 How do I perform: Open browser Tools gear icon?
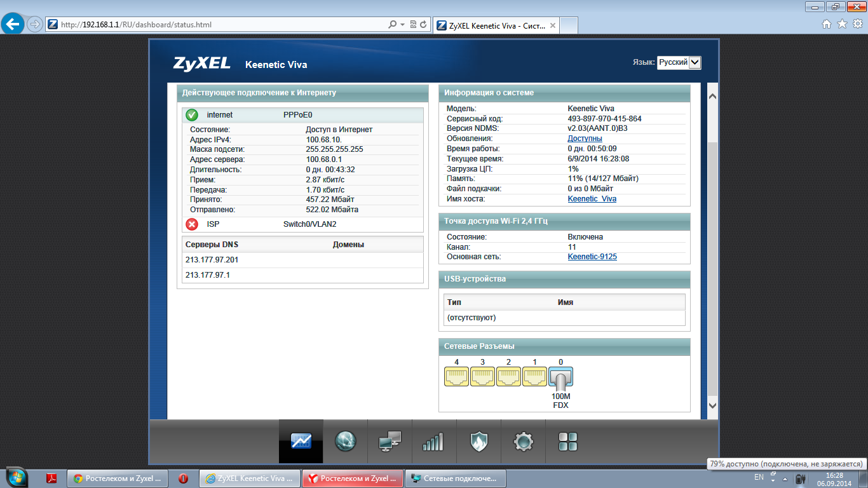click(857, 24)
